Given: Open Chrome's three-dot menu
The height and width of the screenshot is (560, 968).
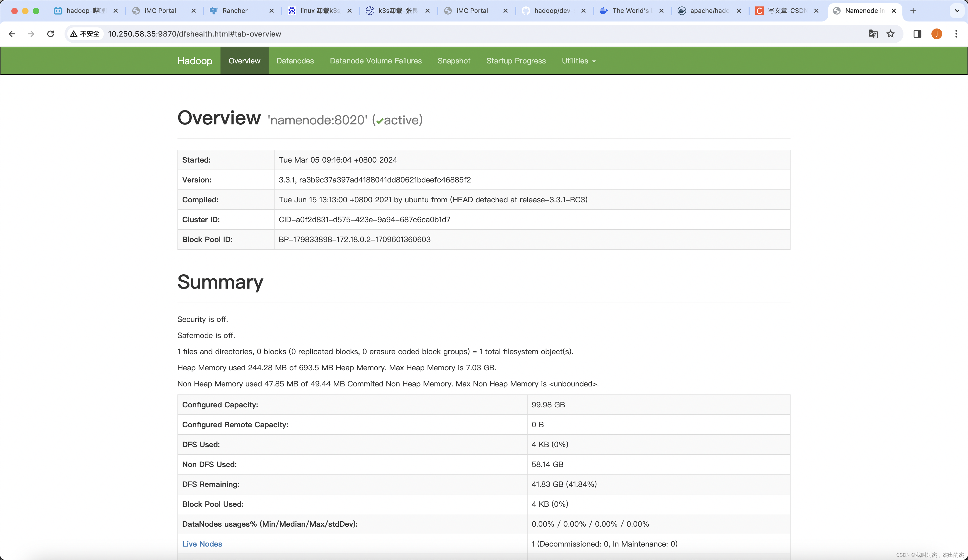Looking at the screenshot, I should 956,34.
